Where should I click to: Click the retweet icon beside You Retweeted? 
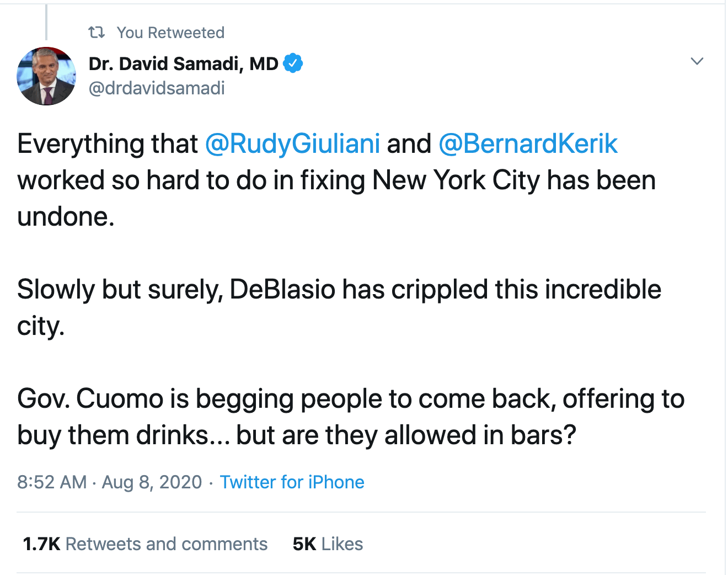pos(97,33)
